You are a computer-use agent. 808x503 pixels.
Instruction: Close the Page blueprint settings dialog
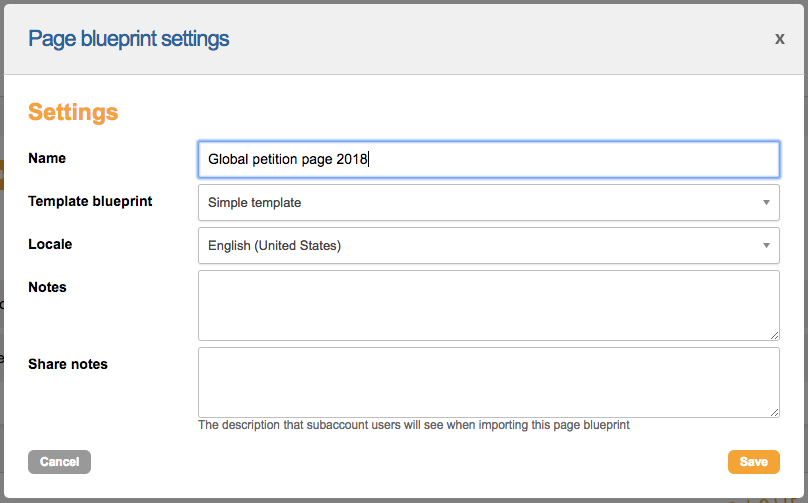(x=779, y=39)
